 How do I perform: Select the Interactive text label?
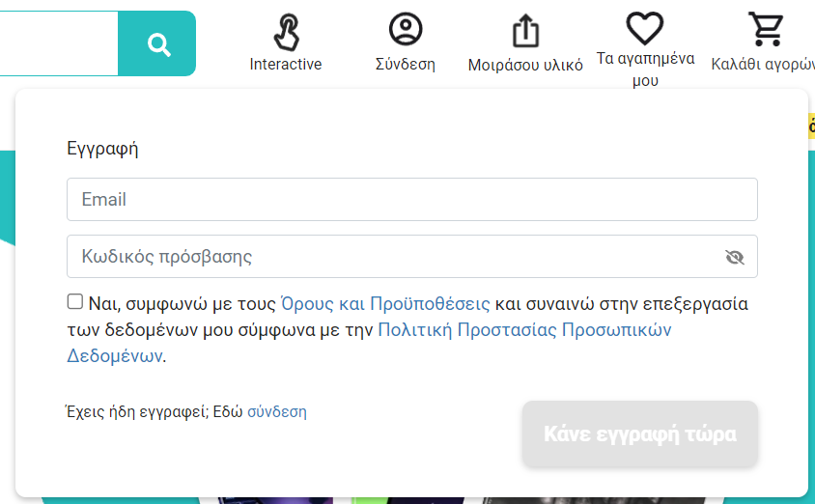click(x=286, y=64)
